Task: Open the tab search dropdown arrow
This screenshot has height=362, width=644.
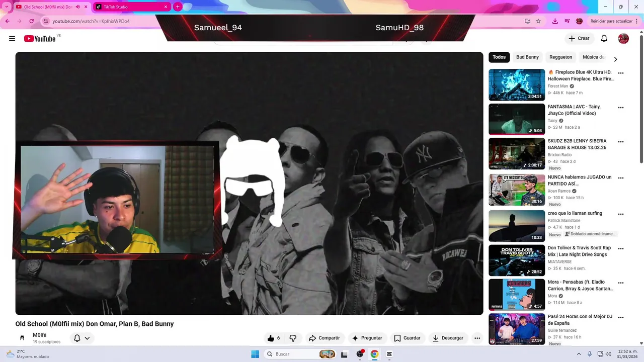Action: (x=7, y=7)
